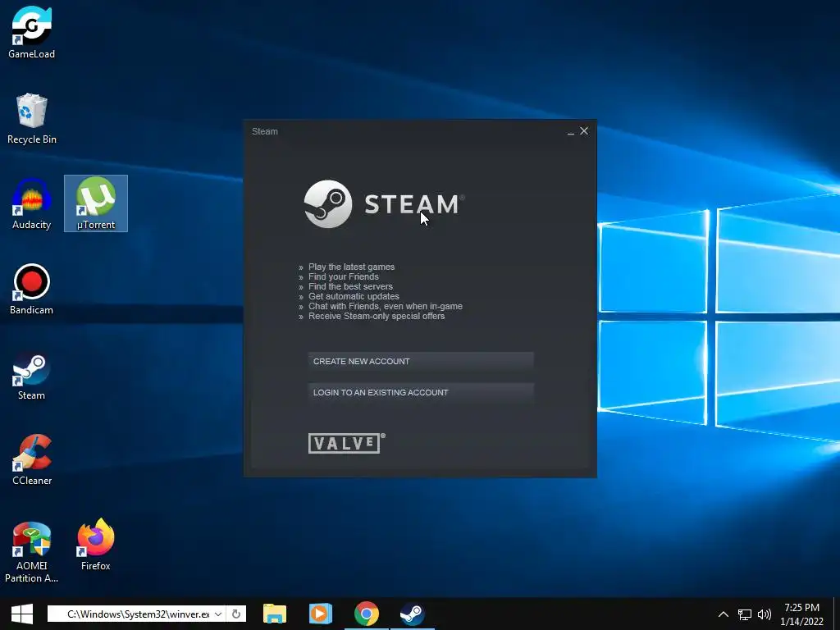Click 'Get automatic updates' text
The height and width of the screenshot is (630, 840).
(x=354, y=296)
